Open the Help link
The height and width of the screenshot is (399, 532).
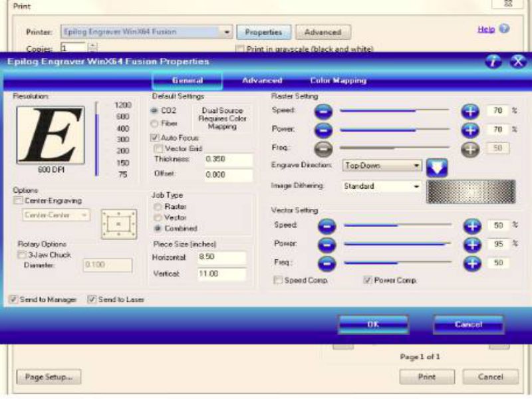(486, 29)
